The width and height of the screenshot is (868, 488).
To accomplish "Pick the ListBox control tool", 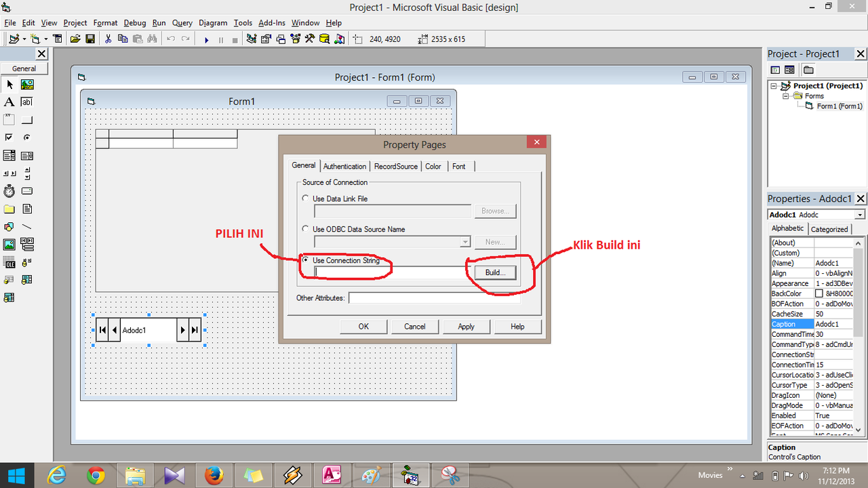I will 27,155.
